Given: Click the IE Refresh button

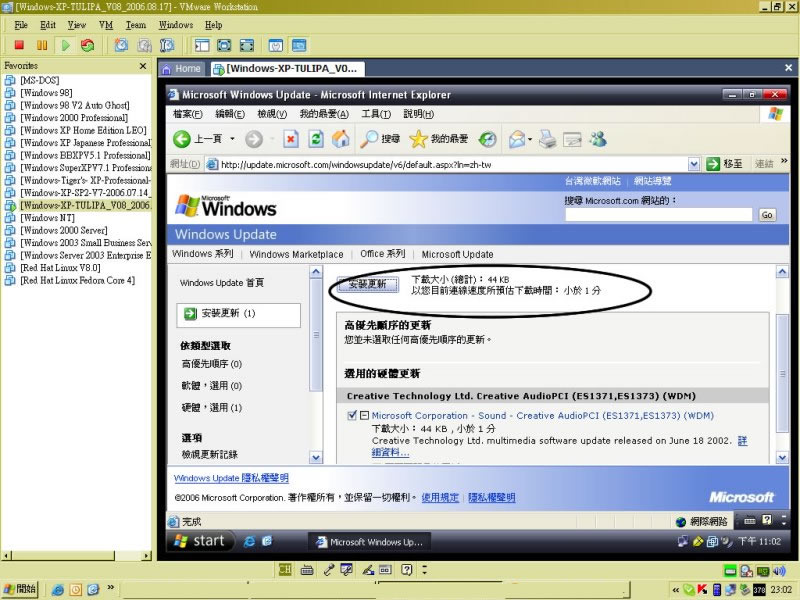Looking at the screenshot, I should 316,139.
